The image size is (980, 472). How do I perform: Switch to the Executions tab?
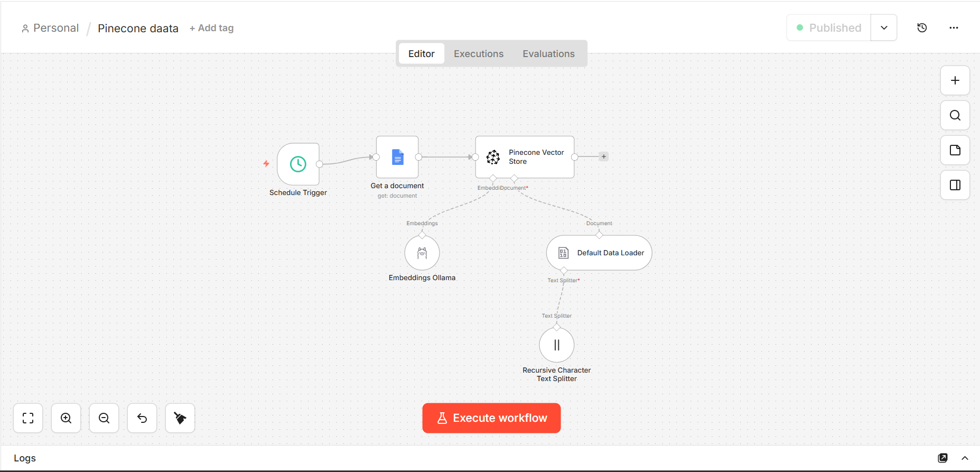[x=479, y=53]
